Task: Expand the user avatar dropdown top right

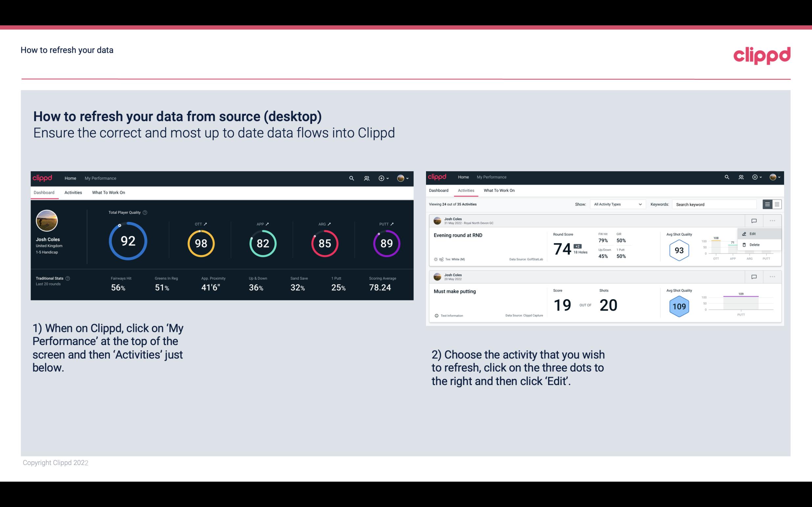Action: [405, 177]
